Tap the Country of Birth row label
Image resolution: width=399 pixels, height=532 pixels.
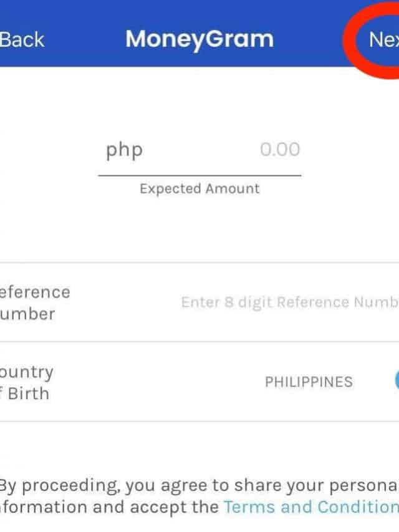tap(27, 382)
